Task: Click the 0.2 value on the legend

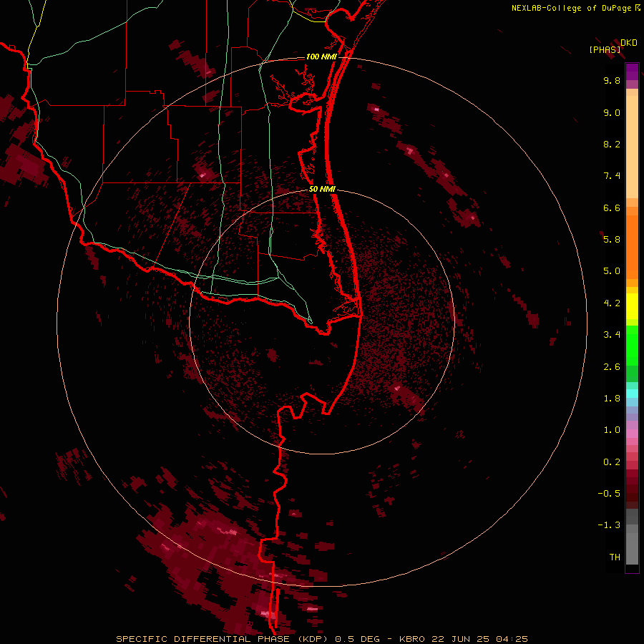Action: pos(612,462)
